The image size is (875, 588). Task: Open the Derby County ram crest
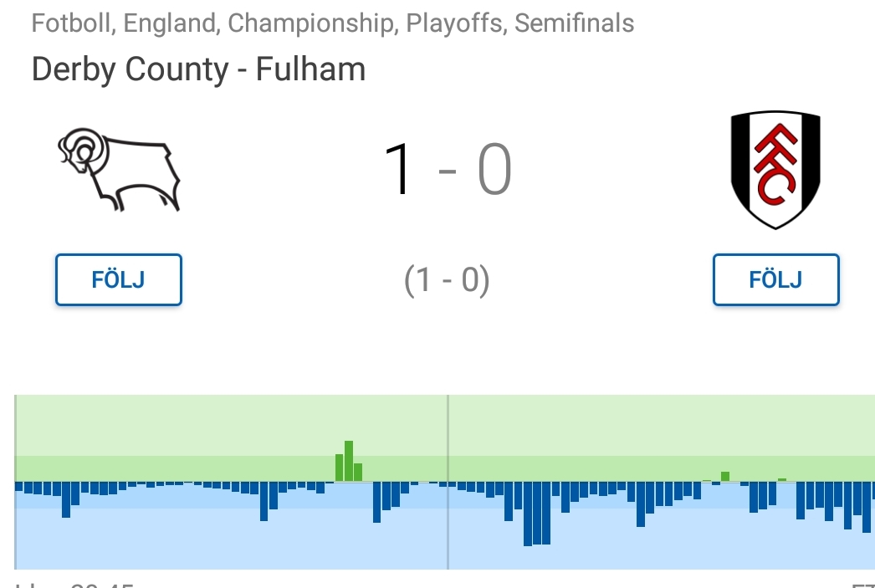coord(119,170)
